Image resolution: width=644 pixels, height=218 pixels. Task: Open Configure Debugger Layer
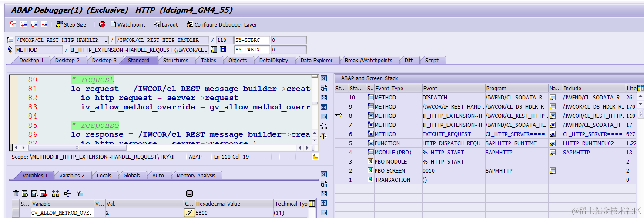(x=222, y=24)
